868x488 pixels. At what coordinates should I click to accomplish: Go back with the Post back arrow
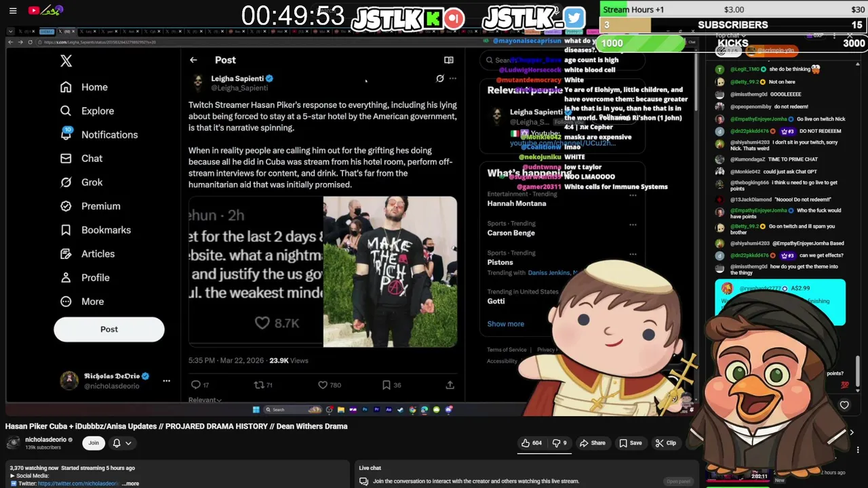(x=193, y=60)
